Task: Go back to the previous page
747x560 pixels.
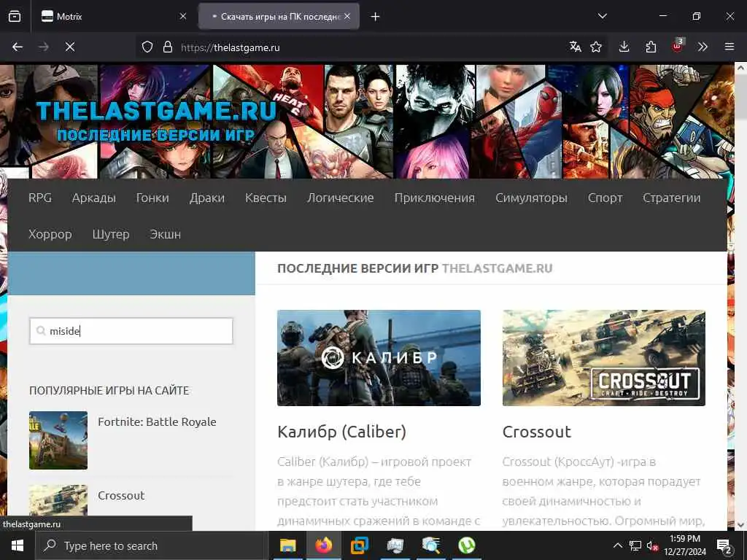Action: point(18,47)
